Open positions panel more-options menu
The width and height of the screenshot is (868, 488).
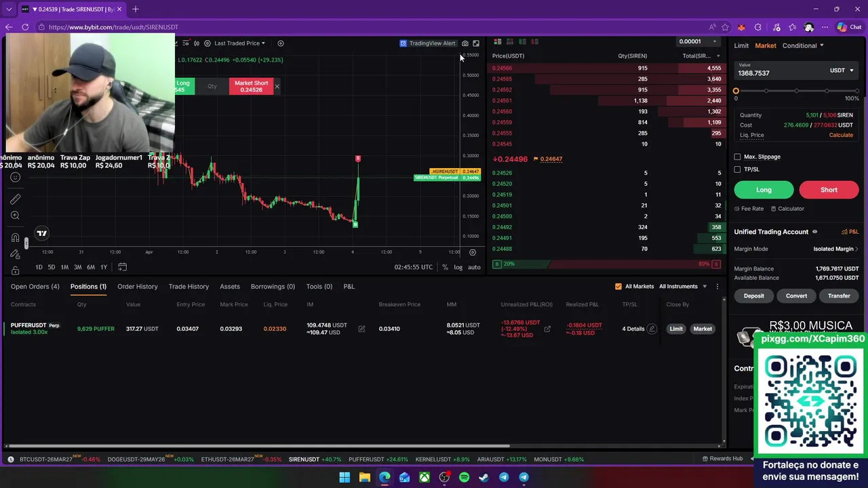(x=717, y=287)
